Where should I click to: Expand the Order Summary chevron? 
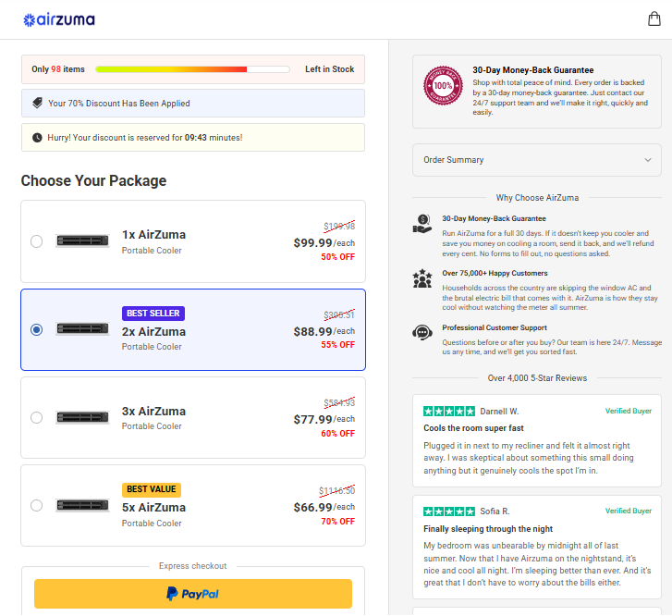tap(648, 160)
